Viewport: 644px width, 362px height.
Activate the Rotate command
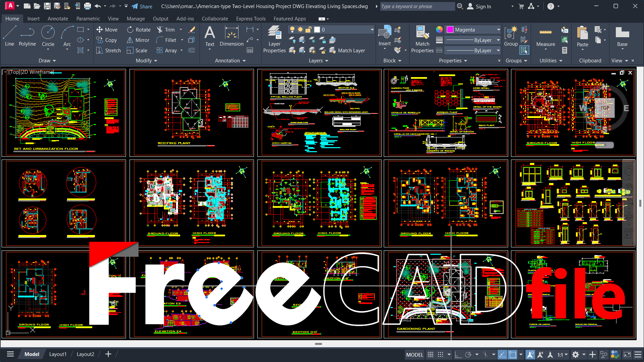click(x=139, y=29)
